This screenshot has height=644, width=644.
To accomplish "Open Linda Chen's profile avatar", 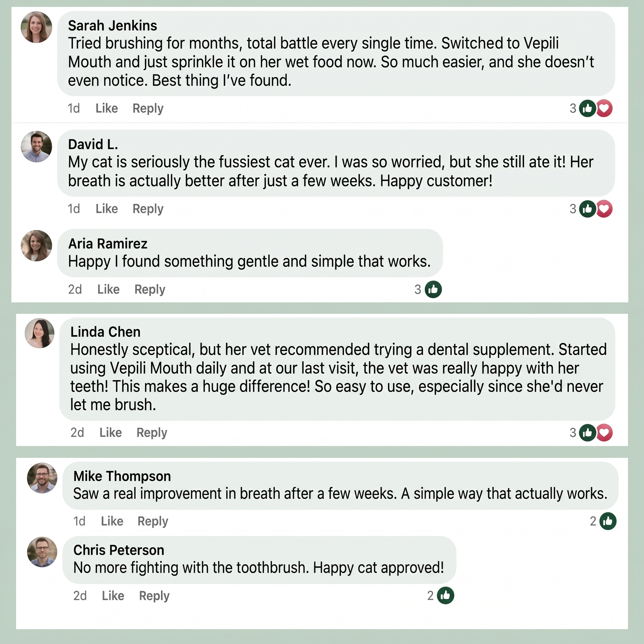I will [x=40, y=333].
